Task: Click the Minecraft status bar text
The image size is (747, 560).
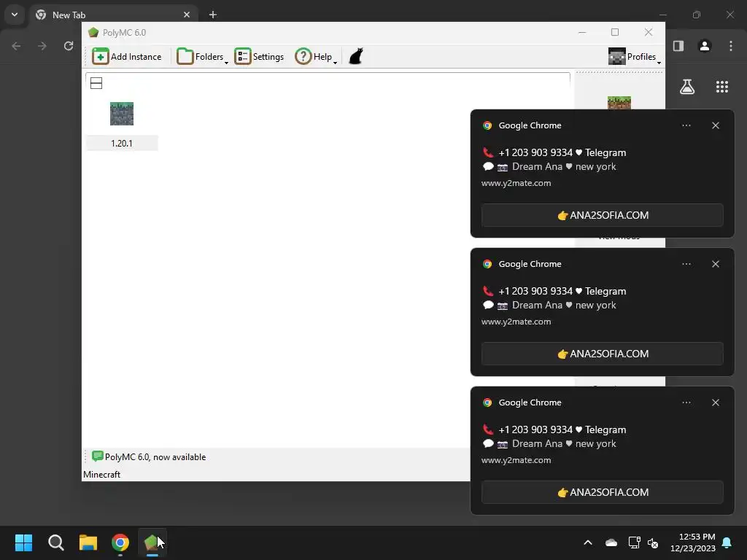Action: coord(101,474)
